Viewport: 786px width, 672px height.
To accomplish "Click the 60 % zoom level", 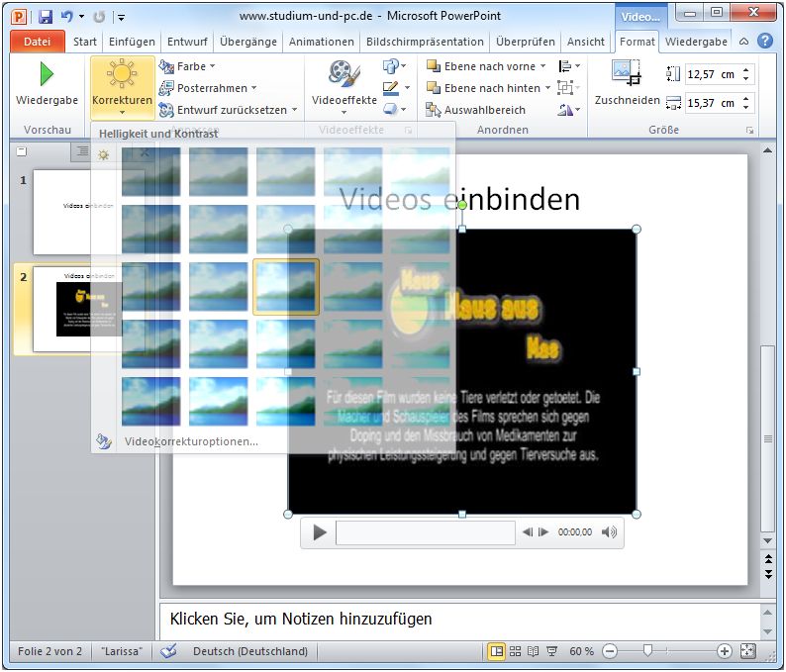I will [x=581, y=651].
